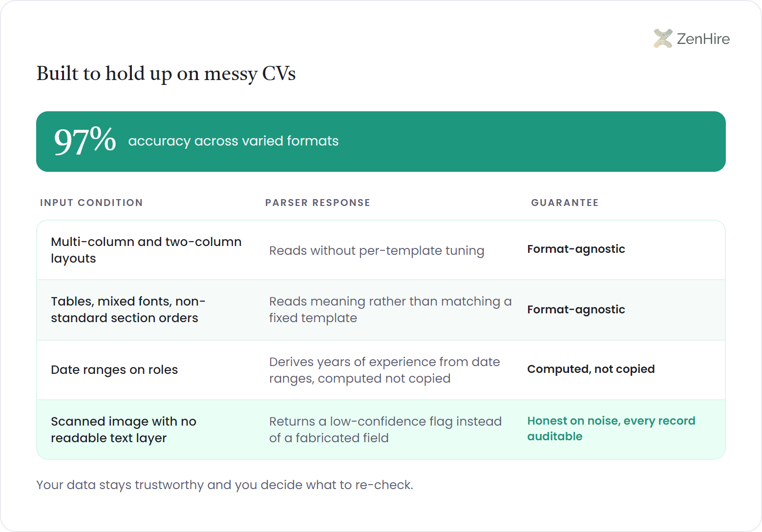Click 'Reads meaning rather than matching' response
762x532 pixels.
pyautogui.click(x=390, y=309)
